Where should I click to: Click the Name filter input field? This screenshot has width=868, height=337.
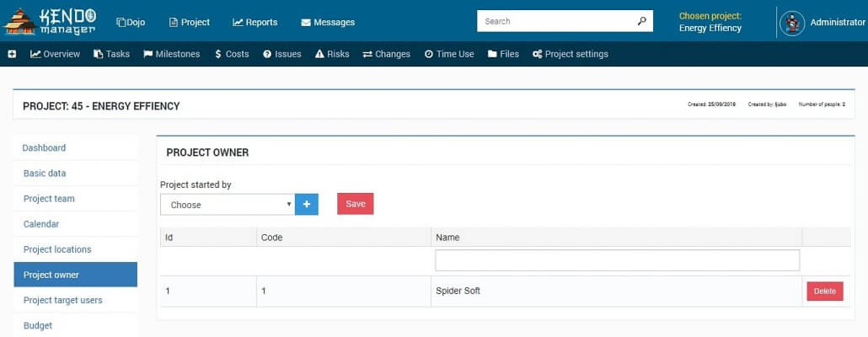click(617, 260)
